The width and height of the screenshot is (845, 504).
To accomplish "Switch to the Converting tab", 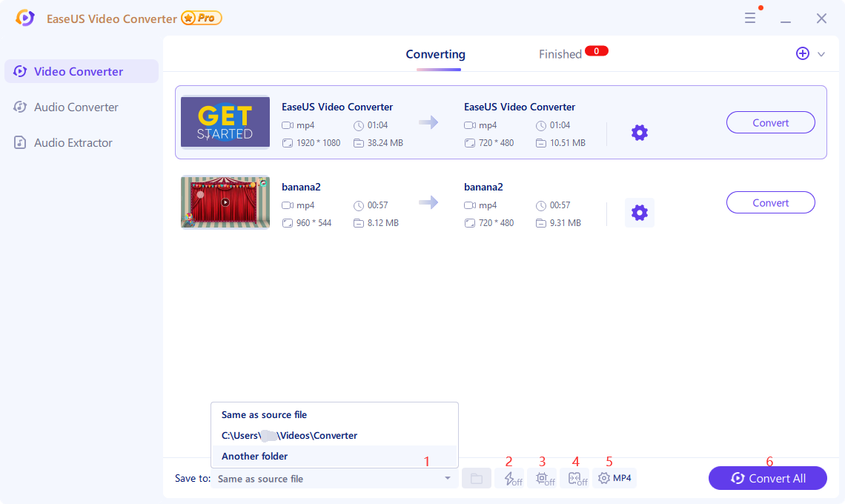I will click(x=435, y=54).
